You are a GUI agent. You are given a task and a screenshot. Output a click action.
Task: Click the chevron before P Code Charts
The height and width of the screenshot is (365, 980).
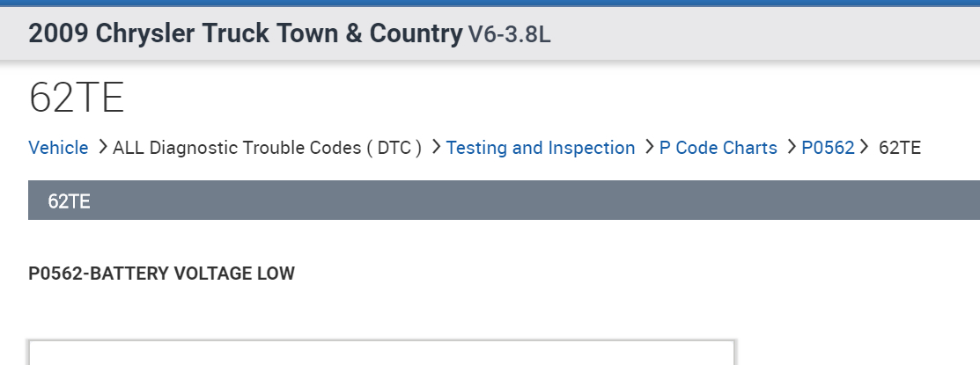[x=649, y=147]
